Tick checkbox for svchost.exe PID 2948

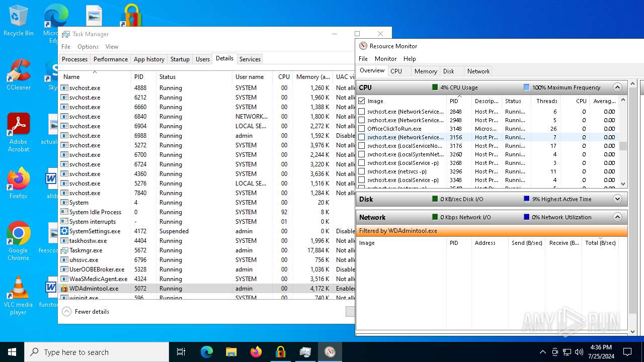coord(362,120)
